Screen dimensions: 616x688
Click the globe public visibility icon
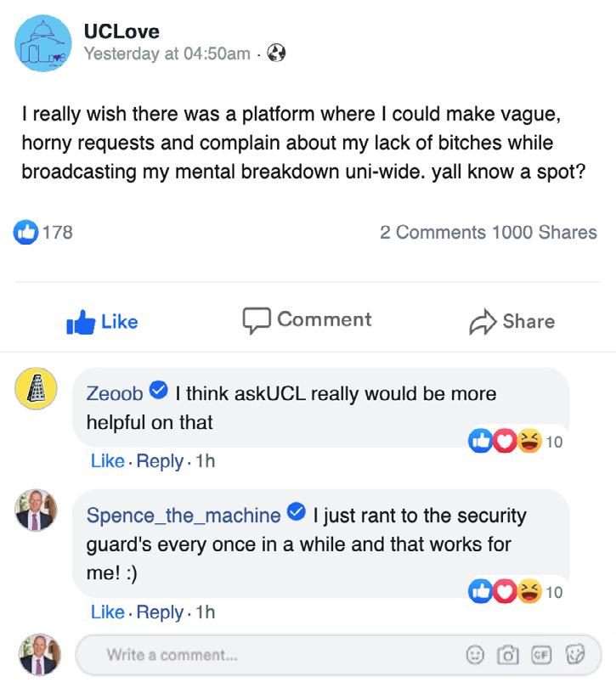pyautogui.click(x=276, y=54)
